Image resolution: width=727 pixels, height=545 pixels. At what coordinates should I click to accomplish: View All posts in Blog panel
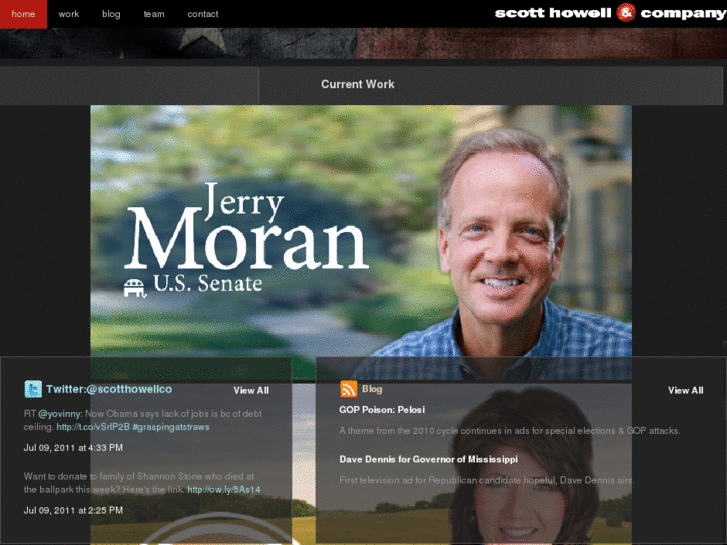point(685,391)
